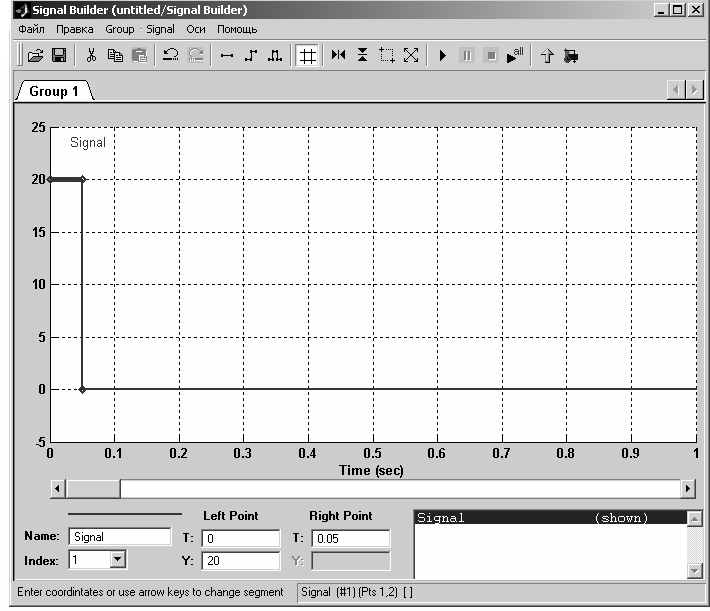
Task: Toggle the snap grid toolbar button
Action: 308,56
